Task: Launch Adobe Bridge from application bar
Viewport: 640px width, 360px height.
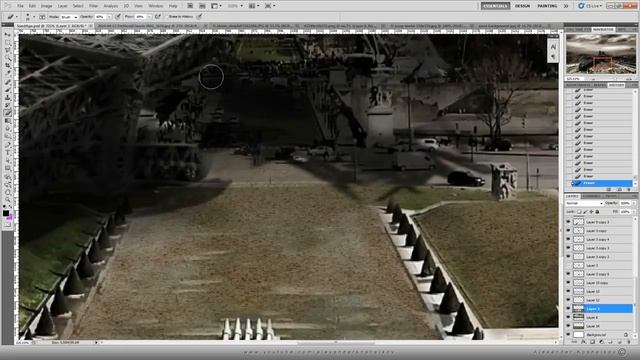Action: click(x=190, y=6)
